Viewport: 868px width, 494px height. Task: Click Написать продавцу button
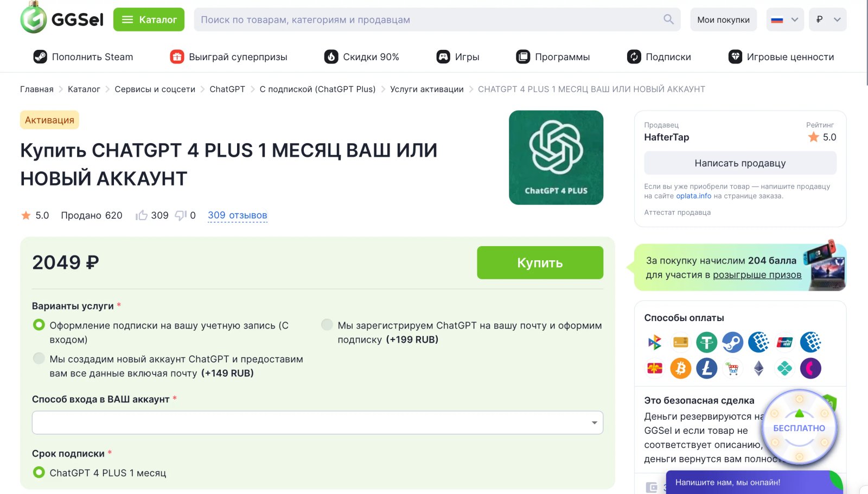[740, 163]
